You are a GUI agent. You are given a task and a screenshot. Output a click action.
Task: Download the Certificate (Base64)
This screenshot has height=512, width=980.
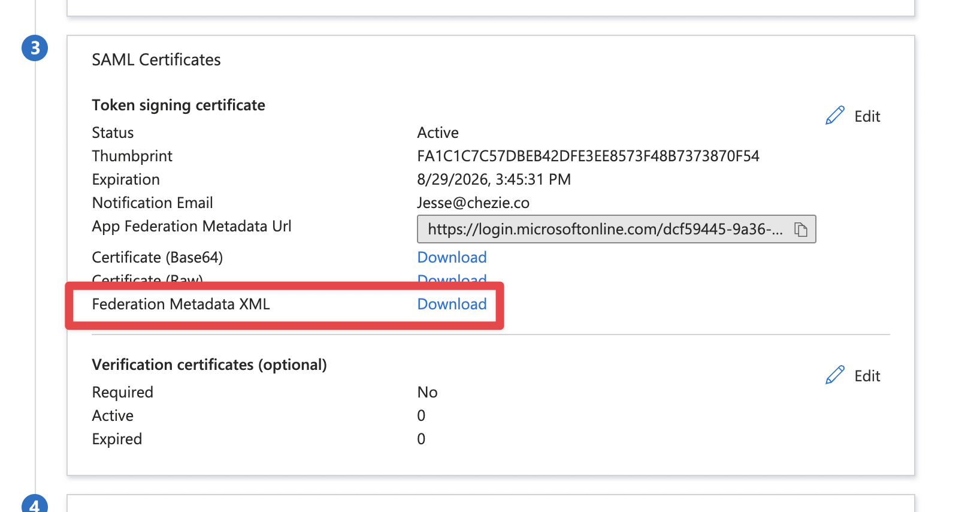tap(452, 257)
